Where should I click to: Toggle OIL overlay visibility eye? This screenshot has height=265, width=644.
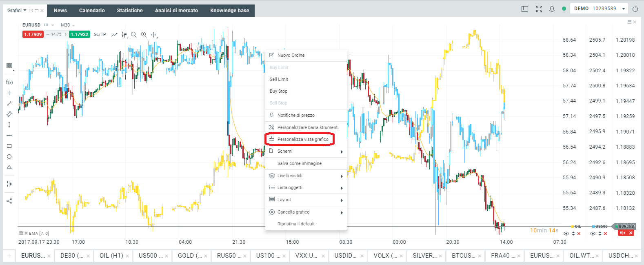tap(566, 234)
